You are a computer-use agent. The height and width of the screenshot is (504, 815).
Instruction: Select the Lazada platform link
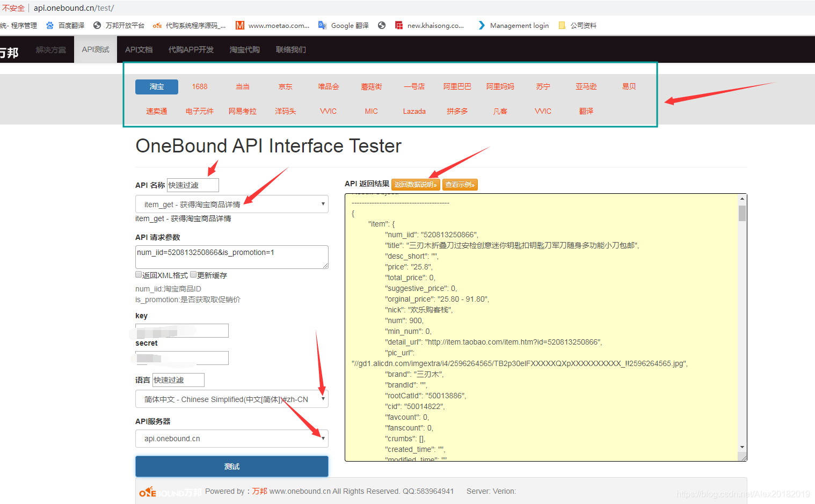pos(414,111)
